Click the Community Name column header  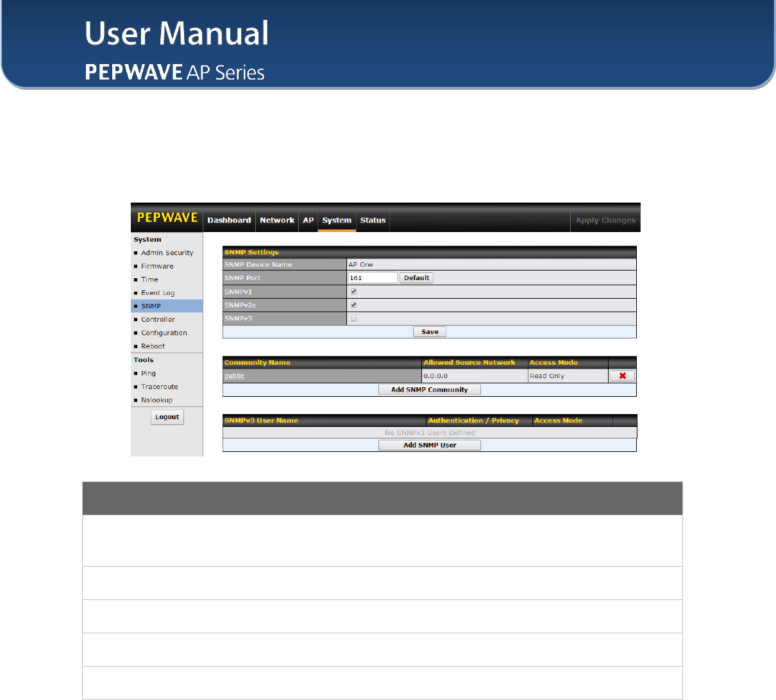[x=322, y=363]
